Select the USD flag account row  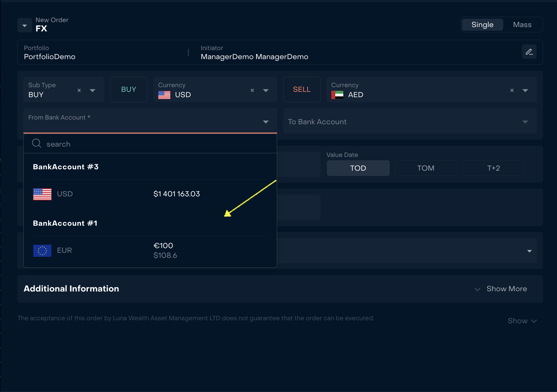[150, 194]
